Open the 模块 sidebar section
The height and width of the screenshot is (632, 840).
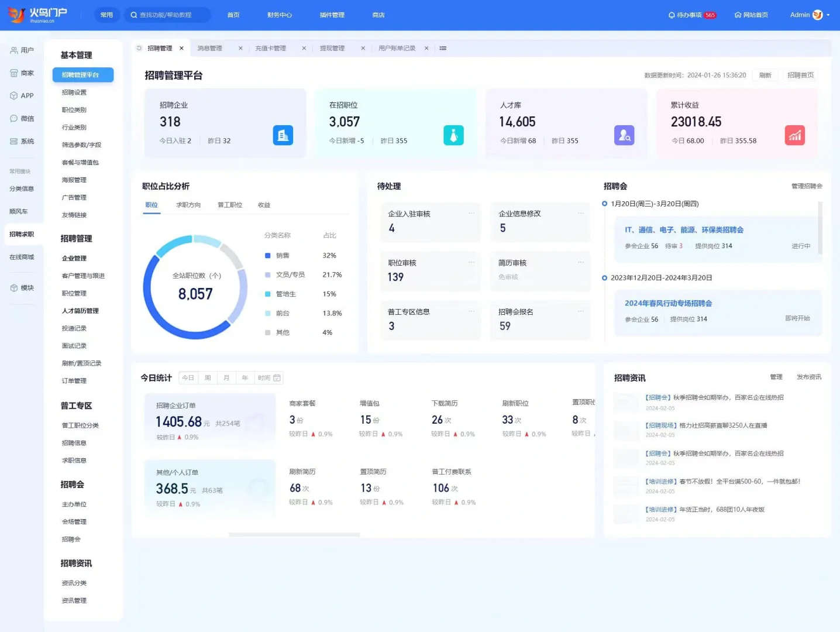(x=22, y=288)
